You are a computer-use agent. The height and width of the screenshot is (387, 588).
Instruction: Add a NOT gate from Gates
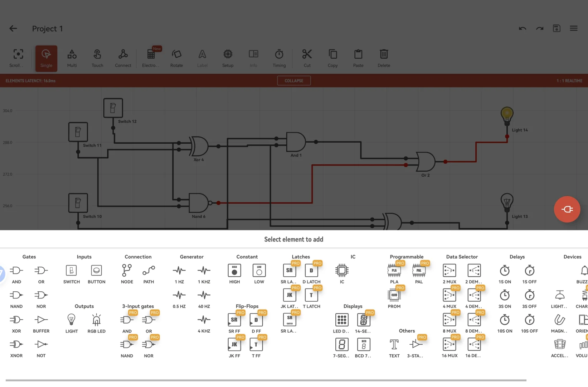pos(41,348)
